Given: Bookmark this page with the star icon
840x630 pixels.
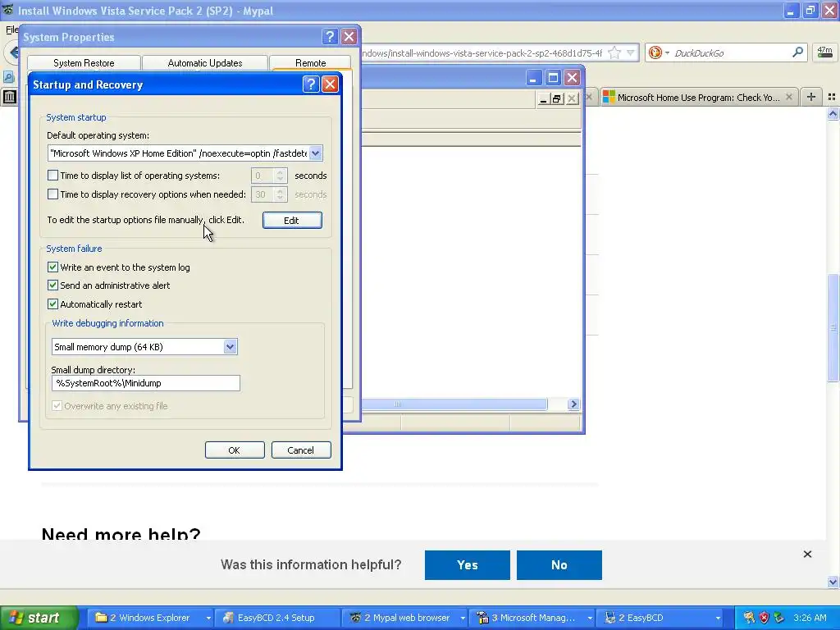Looking at the screenshot, I should point(615,52).
